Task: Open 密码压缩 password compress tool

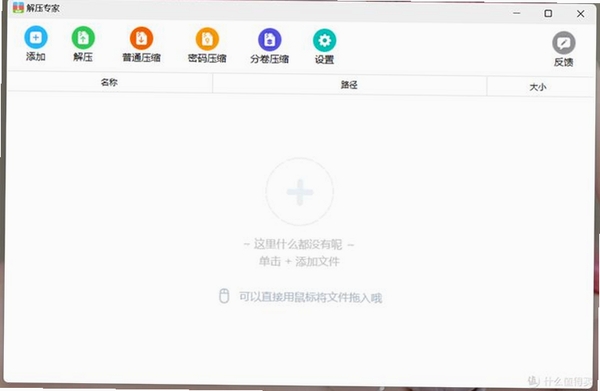Action: pyautogui.click(x=207, y=39)
